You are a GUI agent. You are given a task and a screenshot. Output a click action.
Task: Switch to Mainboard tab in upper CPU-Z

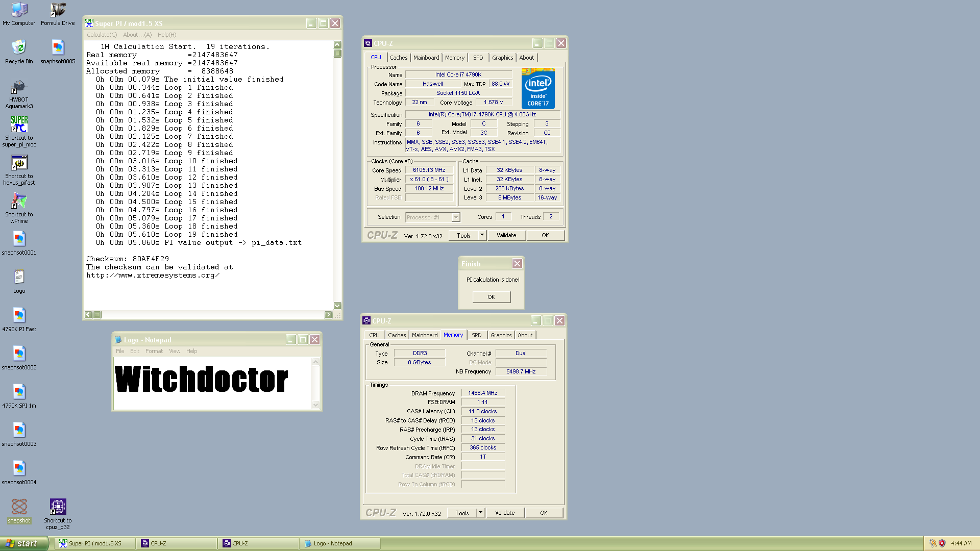coord(426,58)
